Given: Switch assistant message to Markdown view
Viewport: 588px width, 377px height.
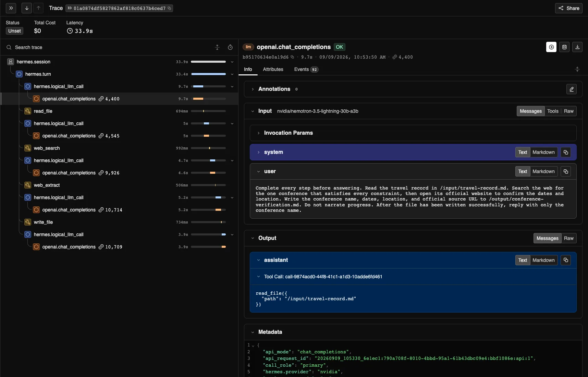Looking at the screenshot, I should pos(543,260).
